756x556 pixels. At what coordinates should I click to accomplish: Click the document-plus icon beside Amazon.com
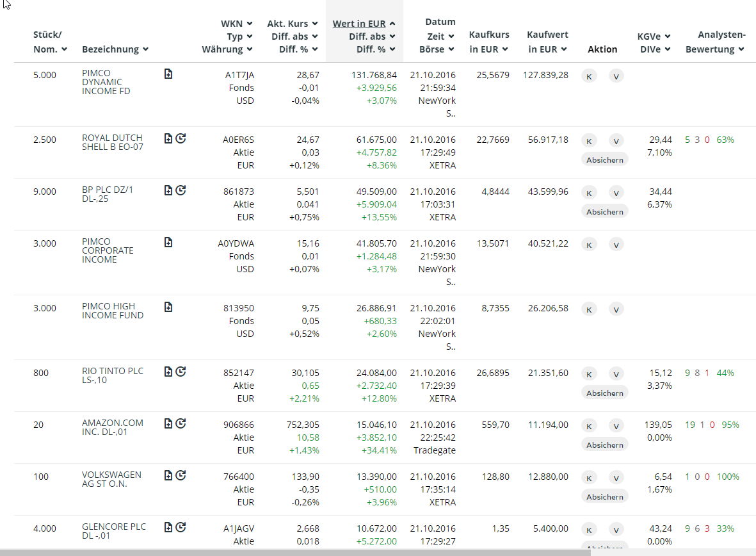168,423
